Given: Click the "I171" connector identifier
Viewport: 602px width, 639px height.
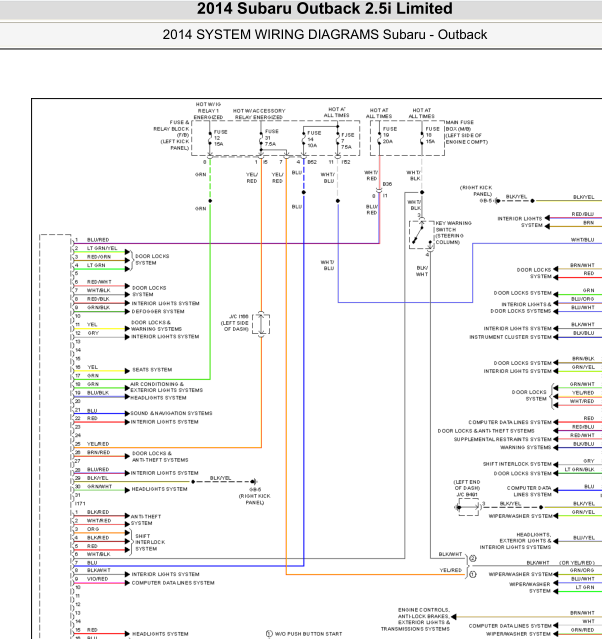Looking at the screenshot, I should 80,503.
